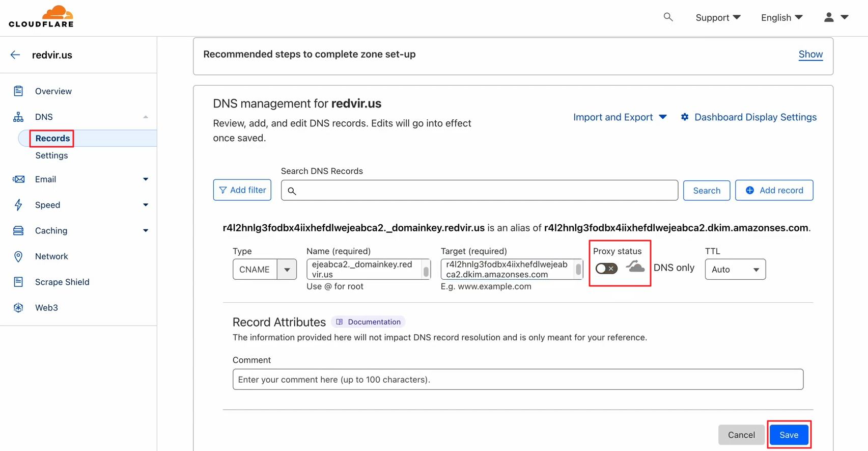Viewport: 868px width, 451px height.
Task: Click the blue Save button
Action: 789,435
